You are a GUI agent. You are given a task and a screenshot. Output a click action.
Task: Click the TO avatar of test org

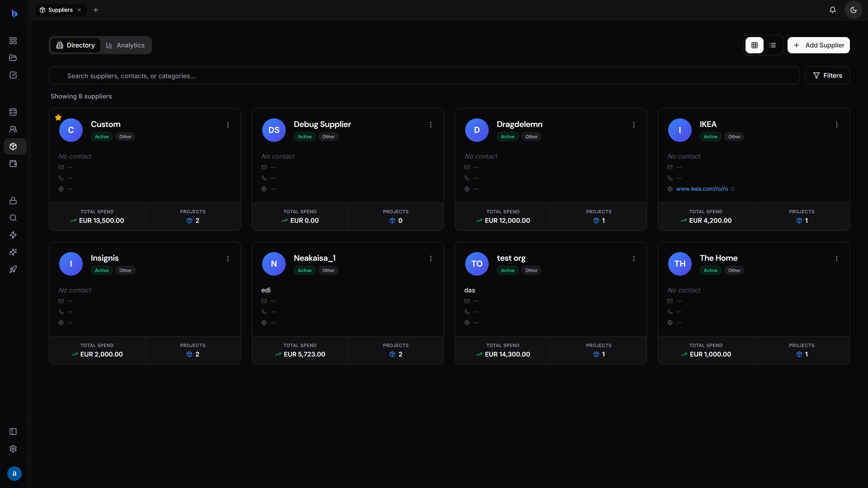[477, 264]
